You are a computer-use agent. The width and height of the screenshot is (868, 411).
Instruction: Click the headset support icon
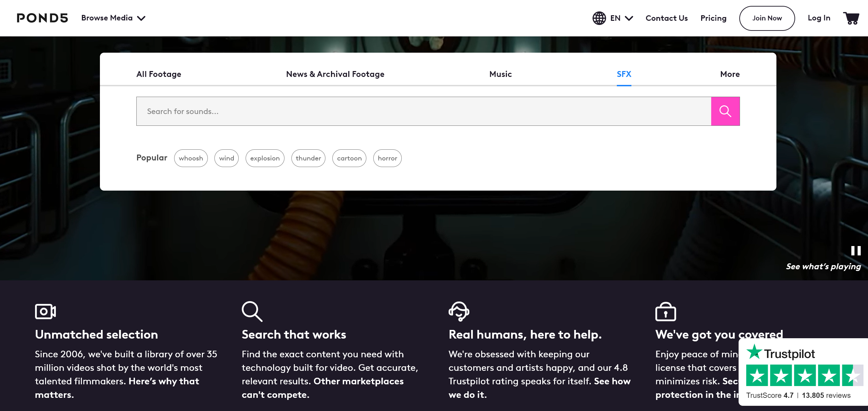click(x=459, y=311)
